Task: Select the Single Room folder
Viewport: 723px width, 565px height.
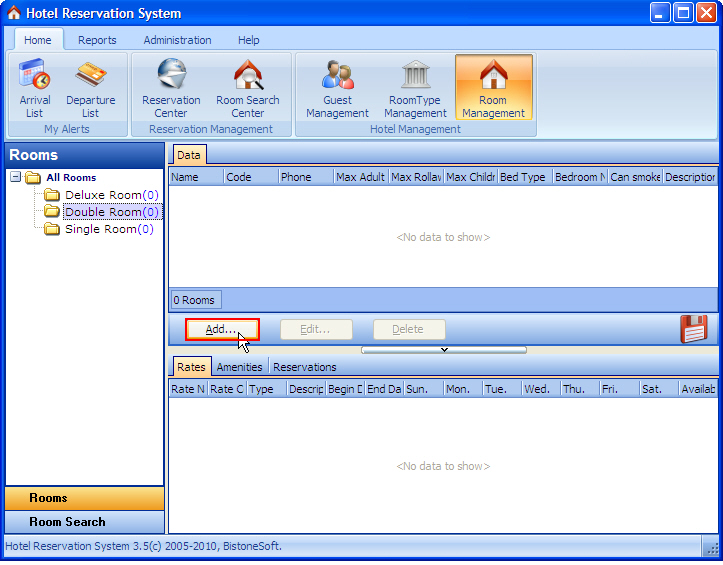Action: pyautogui.click(x=101, y=229)
